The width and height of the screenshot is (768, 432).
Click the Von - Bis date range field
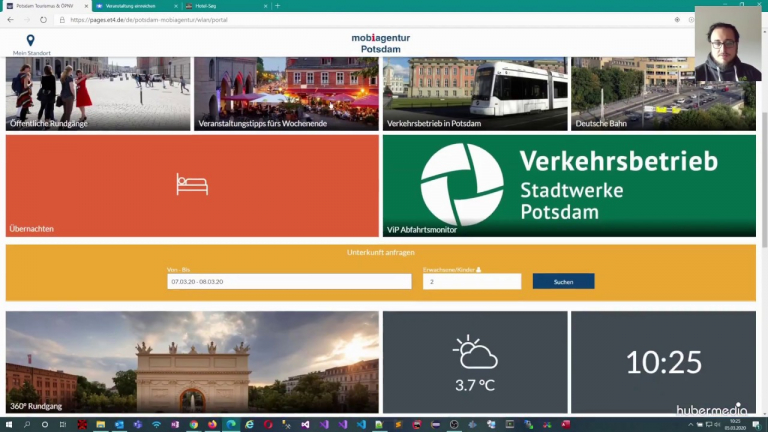click(x=289, y=282)
